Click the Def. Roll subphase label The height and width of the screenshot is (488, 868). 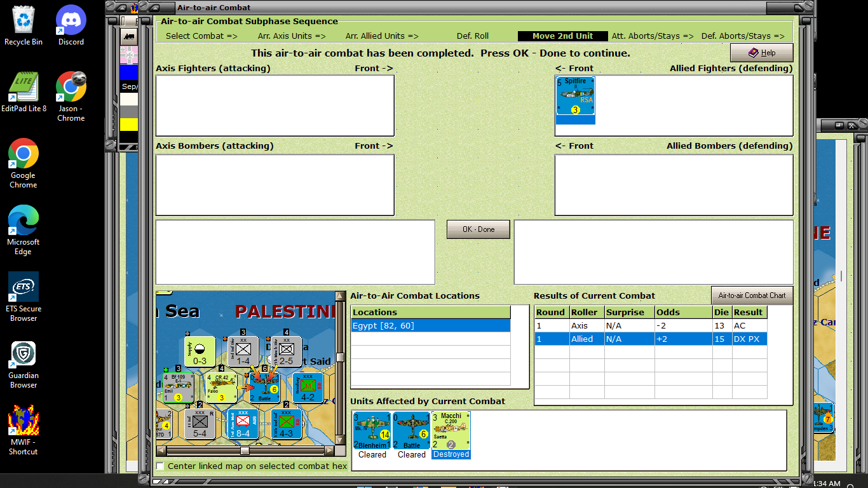pos(473,36)
